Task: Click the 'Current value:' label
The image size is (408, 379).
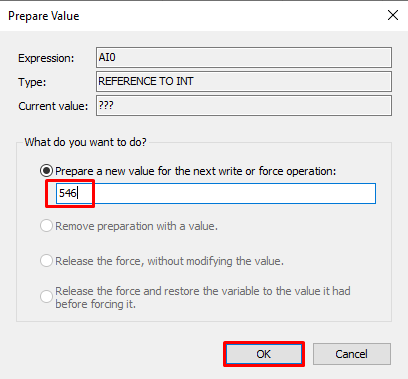Action: click(53, 106)
